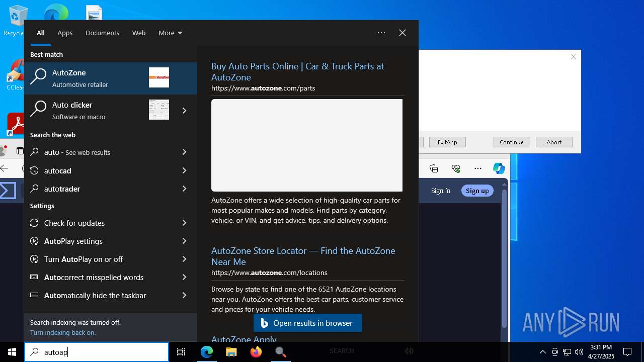Expand Automatically hide the taskbar arrow
644x362 pixels.
point(184,295)
